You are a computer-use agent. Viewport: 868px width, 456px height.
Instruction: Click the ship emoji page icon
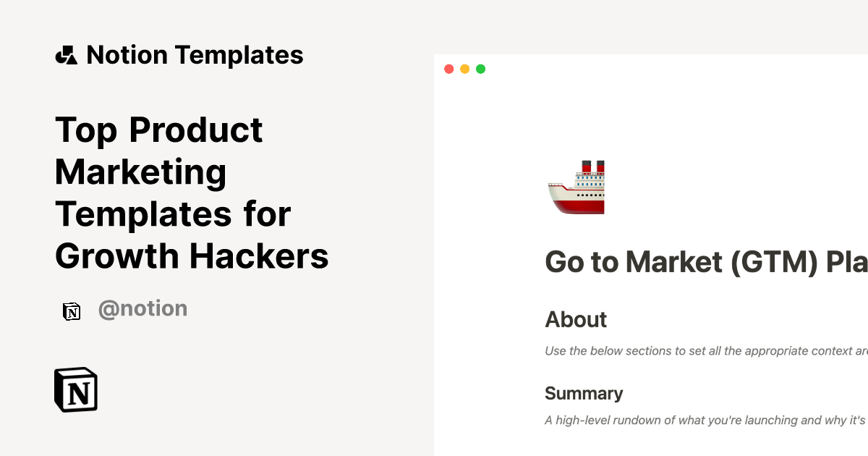coord(576,187)
